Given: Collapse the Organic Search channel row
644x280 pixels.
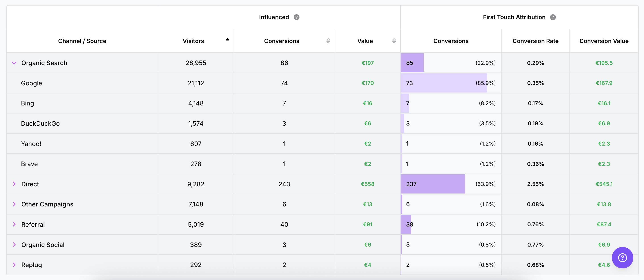Looking at the screenshot, I should [14, 63].
